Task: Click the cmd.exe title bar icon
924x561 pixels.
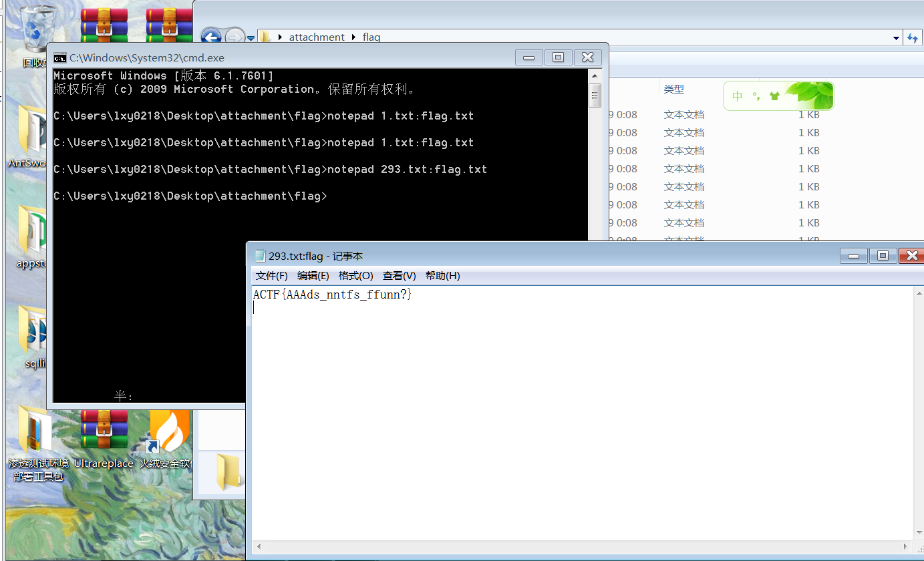Action: point(60,57)
